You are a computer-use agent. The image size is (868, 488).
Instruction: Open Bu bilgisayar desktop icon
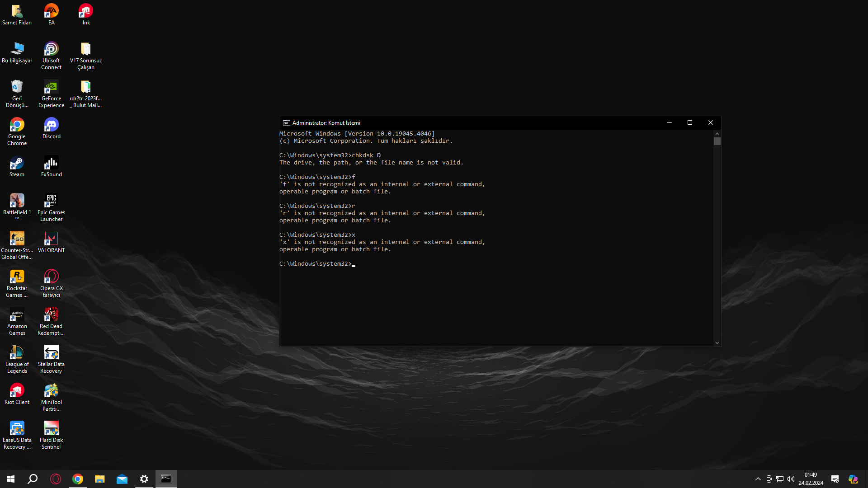coord(17,52)
